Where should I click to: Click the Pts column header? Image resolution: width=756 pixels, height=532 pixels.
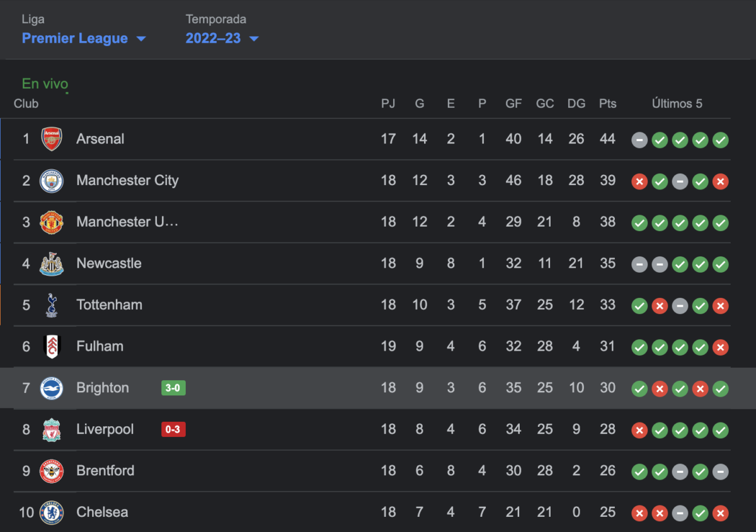coord(608,104)
